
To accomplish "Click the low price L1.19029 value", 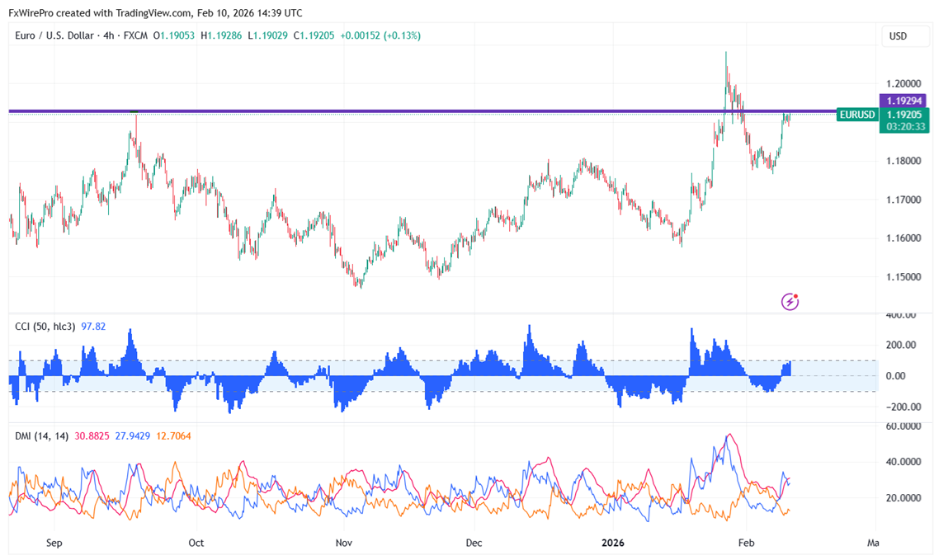I will [x=267, y=35].
